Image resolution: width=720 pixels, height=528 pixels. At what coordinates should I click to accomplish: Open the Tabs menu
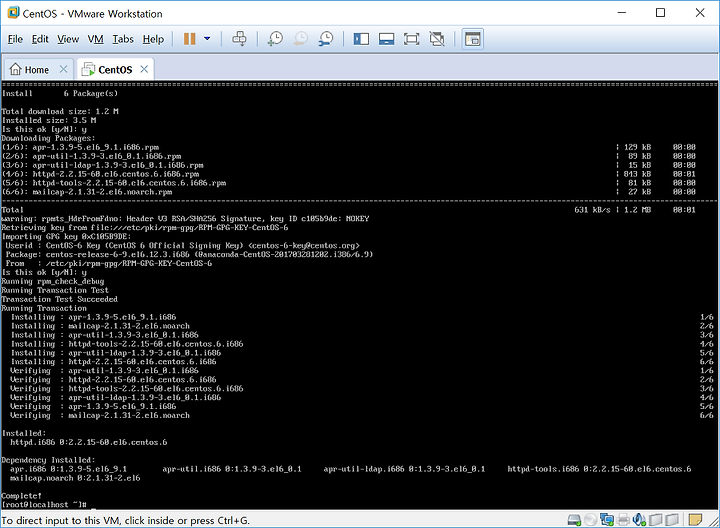pos(123,39)
